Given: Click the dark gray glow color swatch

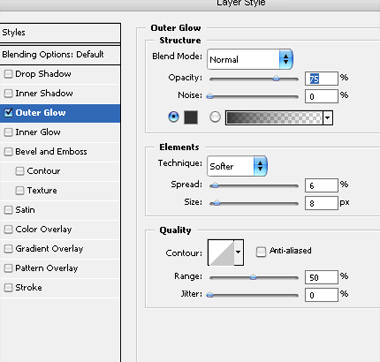Looking at the screenshot, I should click(191, 117).
